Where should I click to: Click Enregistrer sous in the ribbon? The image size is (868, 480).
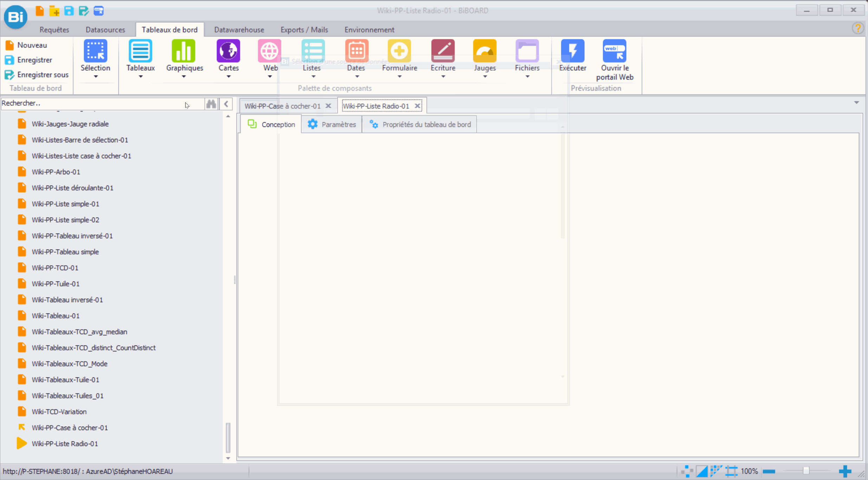[x=37, y=74]
